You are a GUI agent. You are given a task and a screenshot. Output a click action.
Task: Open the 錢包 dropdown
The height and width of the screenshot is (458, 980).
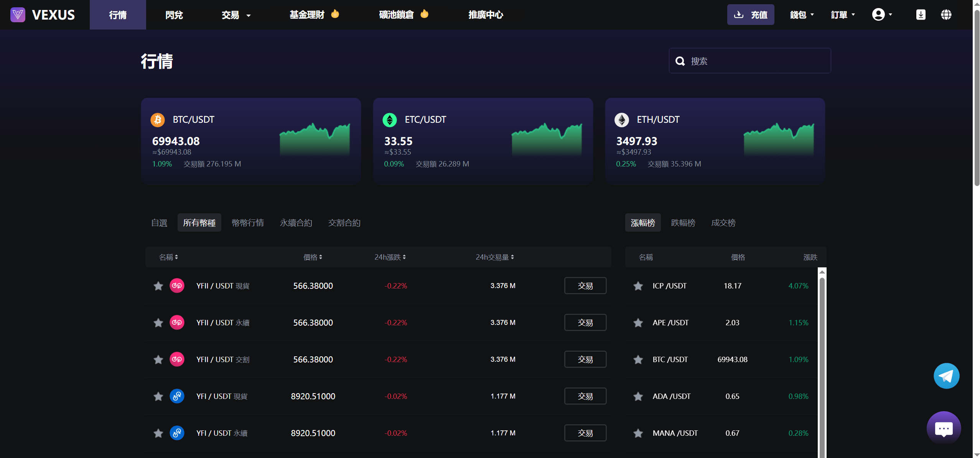[802, 14]
